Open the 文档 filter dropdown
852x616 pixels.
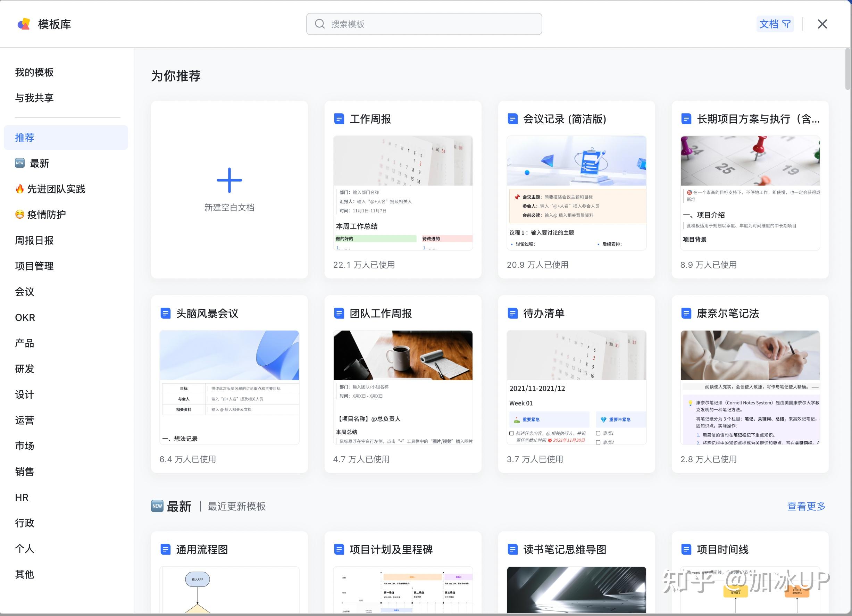[x=775, y=24]
